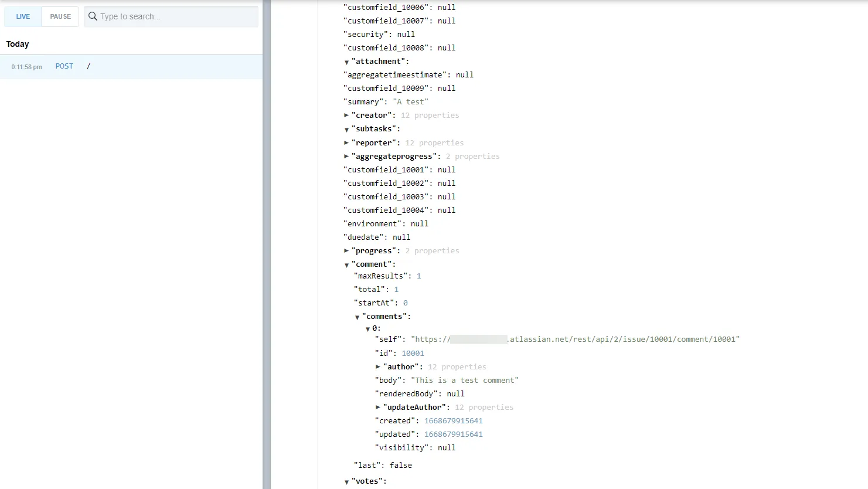Collapse the "comment" node
This screenshot has width=868, height=489.
coord(346,264)
